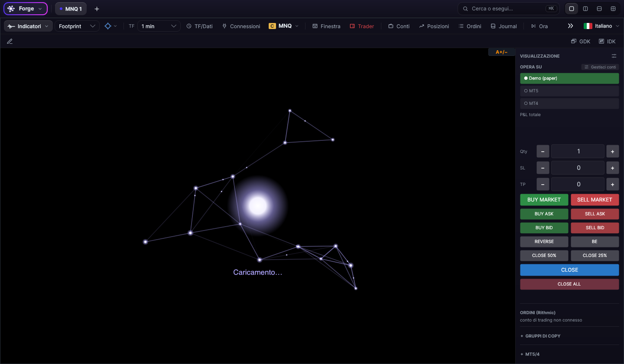Open the Footprint chart type dropdown
The image size is (624, 364).
(77, 26)
